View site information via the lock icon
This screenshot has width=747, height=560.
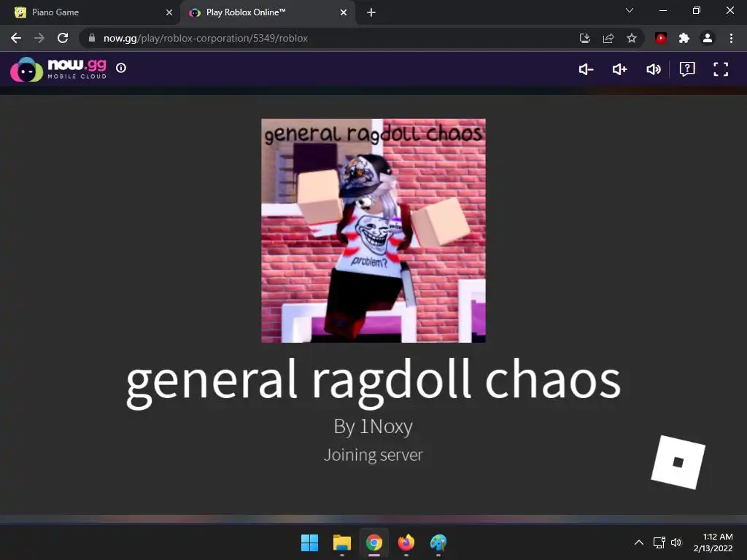(x=92, y=38)
